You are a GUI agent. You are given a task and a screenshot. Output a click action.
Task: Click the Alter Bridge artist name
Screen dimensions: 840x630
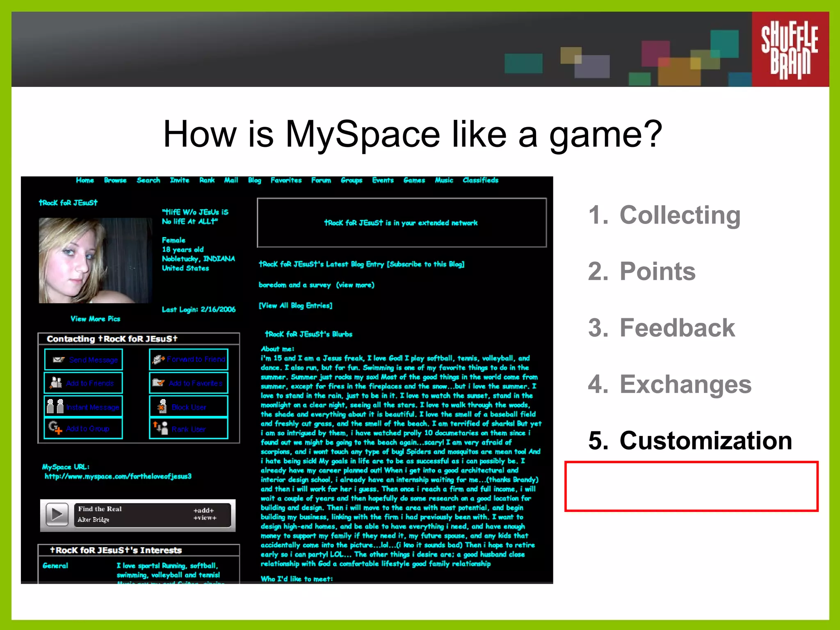[x=94, y=520]
